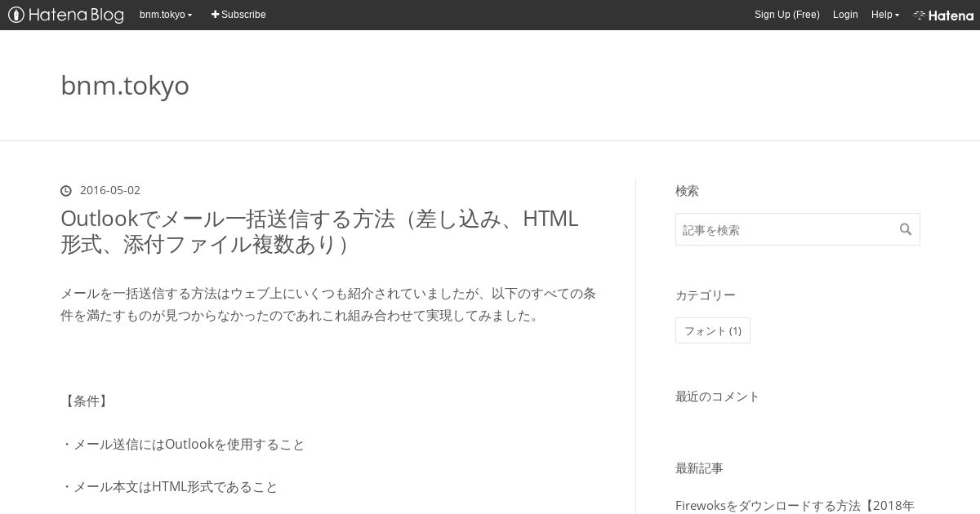Open the フォント (1) category
The image size is (980, 514).
[713, 330]
